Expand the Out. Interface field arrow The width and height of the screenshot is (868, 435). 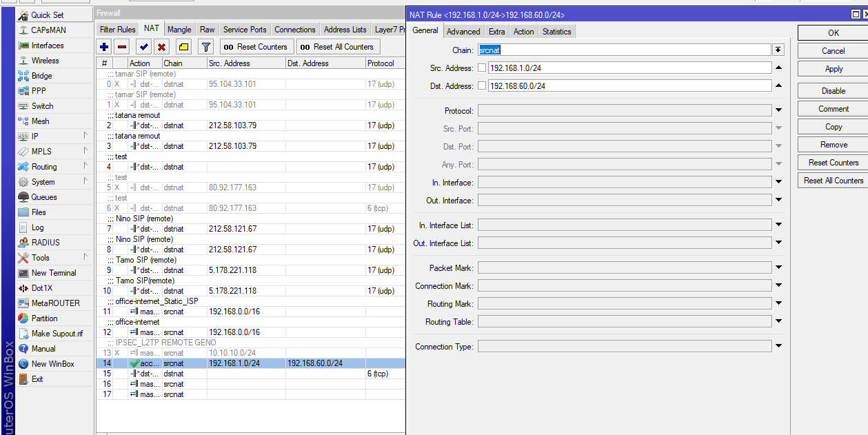click(x=778, y=200)
